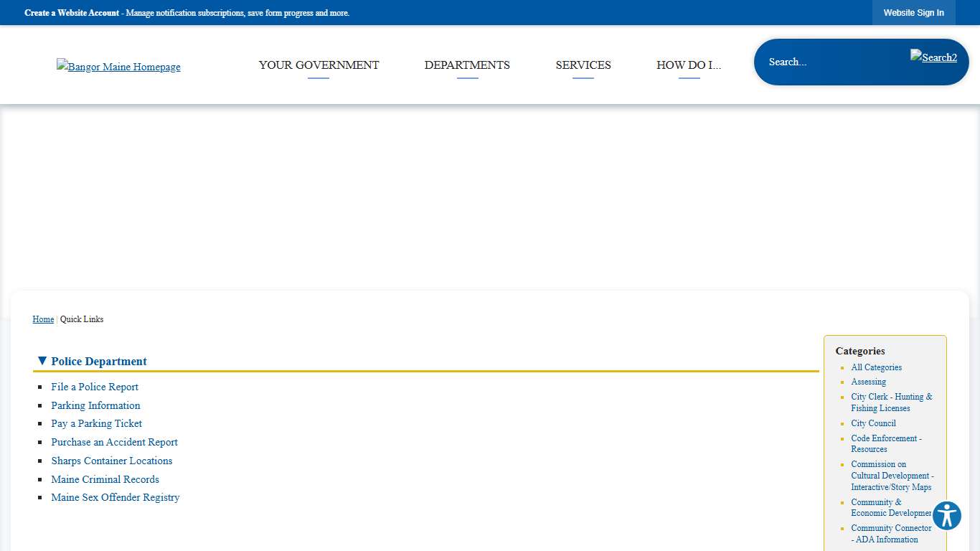This screenshot has height=551, width=980.
Task: Expand the Services menu
Action: point(583,65)
